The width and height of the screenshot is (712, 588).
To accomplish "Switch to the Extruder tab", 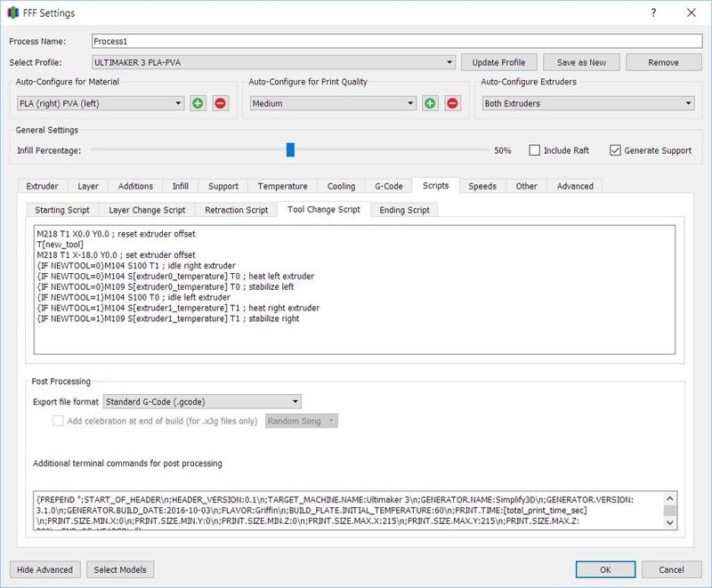I will point(42,186).
